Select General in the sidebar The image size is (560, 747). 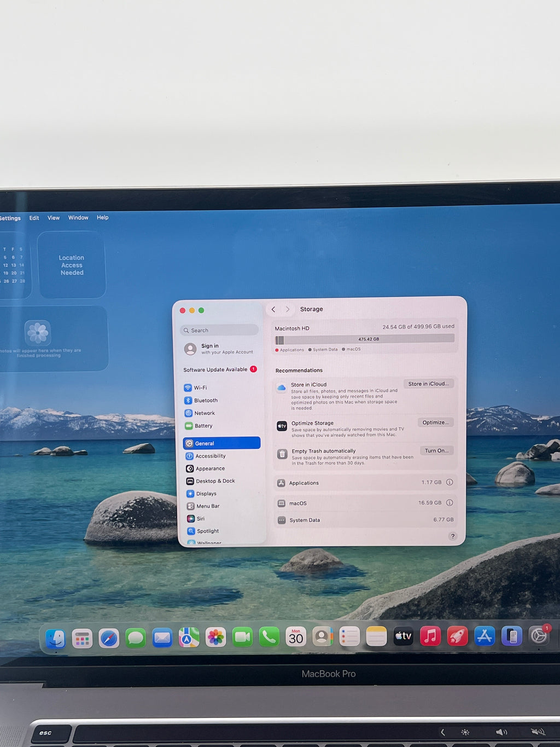221,443
